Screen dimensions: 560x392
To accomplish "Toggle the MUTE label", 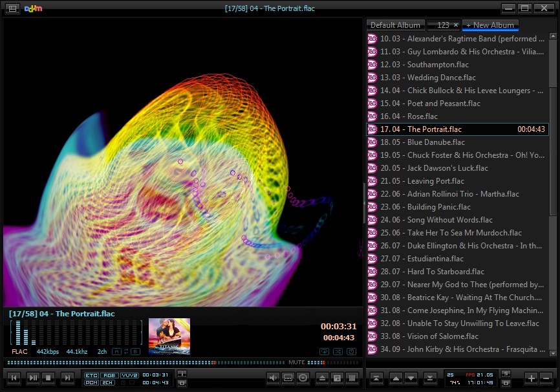I will [x=296, y=362].
